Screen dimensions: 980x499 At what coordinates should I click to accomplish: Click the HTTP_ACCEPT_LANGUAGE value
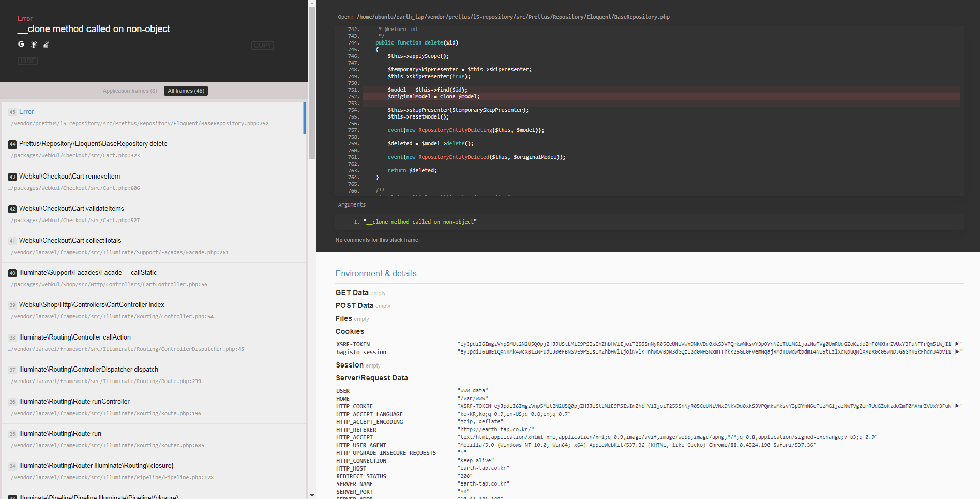coord(514,414)
